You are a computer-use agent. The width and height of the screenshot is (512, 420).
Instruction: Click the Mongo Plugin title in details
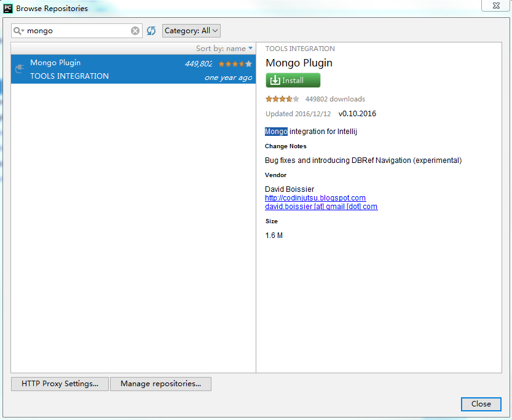pos(299,63)
